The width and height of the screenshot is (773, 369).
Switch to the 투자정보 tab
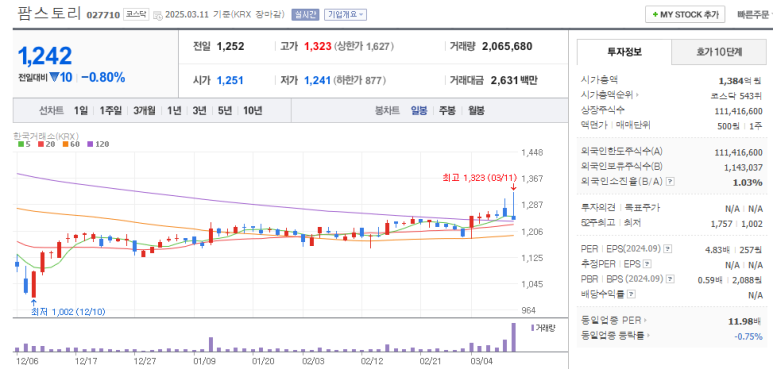(x=624, y=52)
